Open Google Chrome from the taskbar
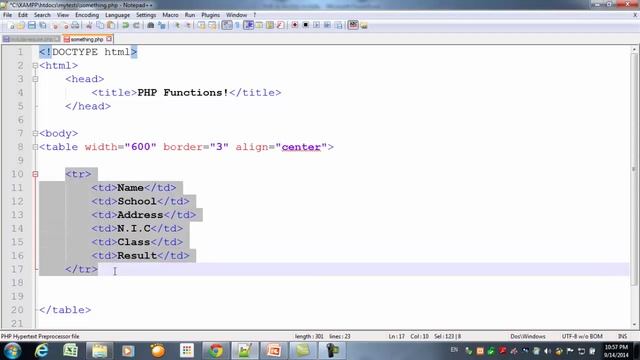 216,351
